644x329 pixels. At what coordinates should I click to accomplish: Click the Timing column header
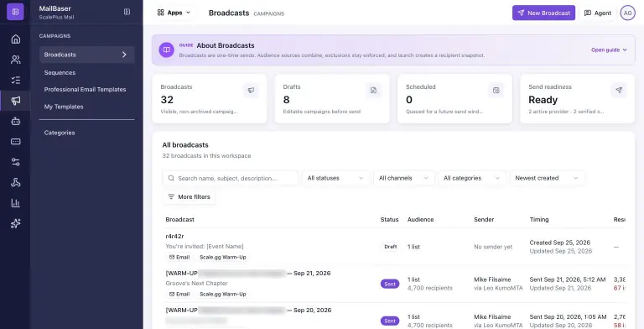coord(539,219)
